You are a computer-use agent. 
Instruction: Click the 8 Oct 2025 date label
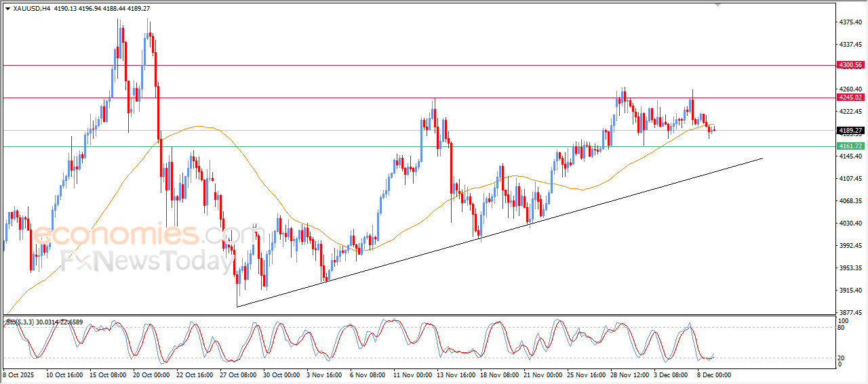18,374
